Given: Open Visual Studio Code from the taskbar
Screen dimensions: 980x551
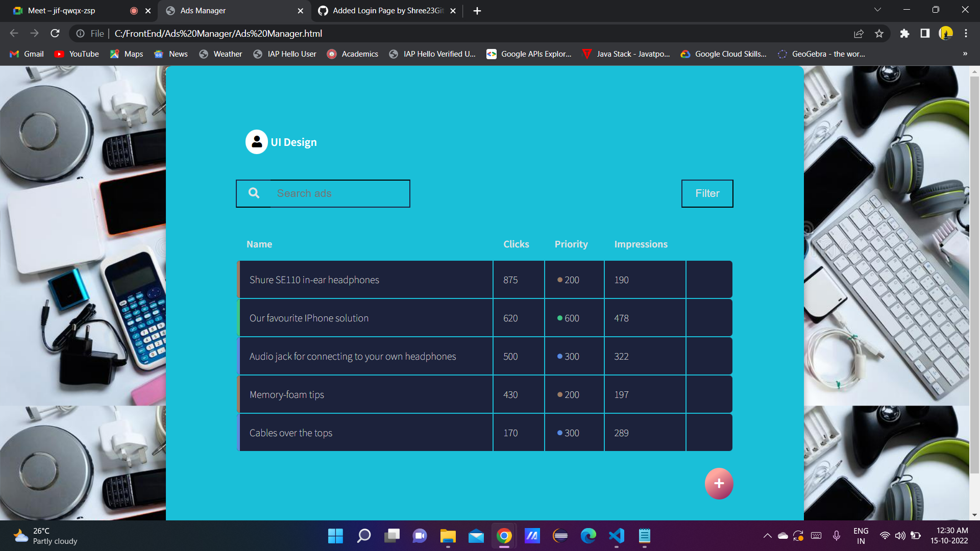Looking at the screenshot, I should [x=616, y=536].
